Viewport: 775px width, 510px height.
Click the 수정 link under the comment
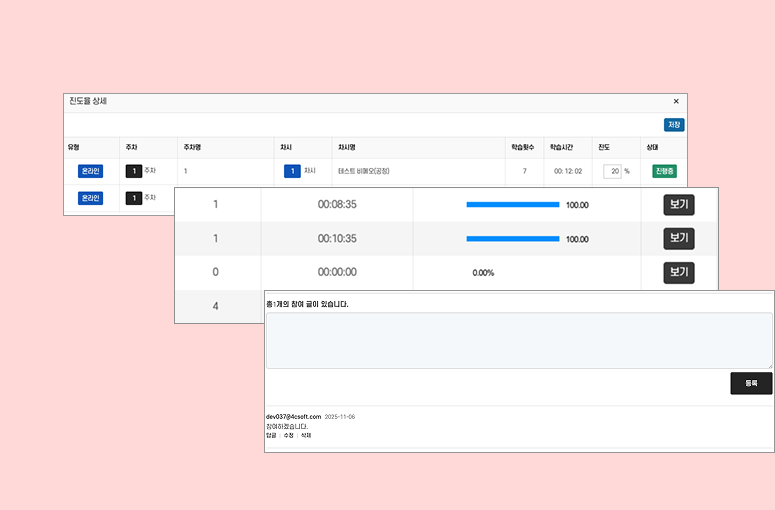[289, 435]
